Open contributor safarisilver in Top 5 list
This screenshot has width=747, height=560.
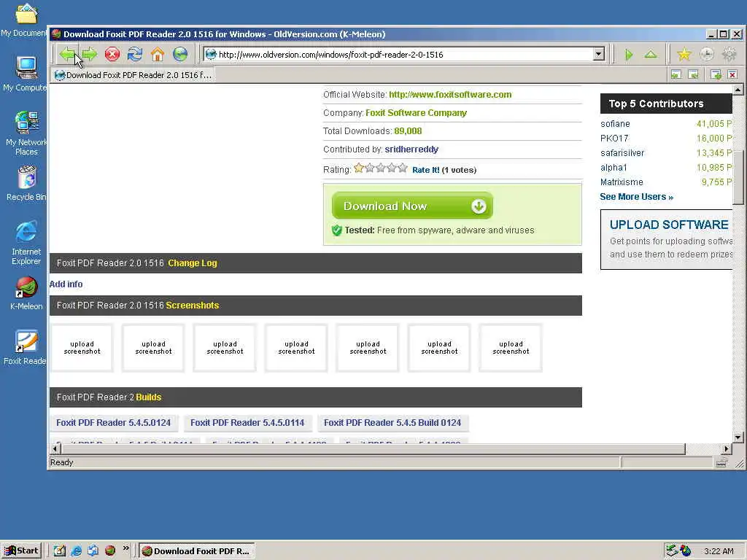[622, 153]
